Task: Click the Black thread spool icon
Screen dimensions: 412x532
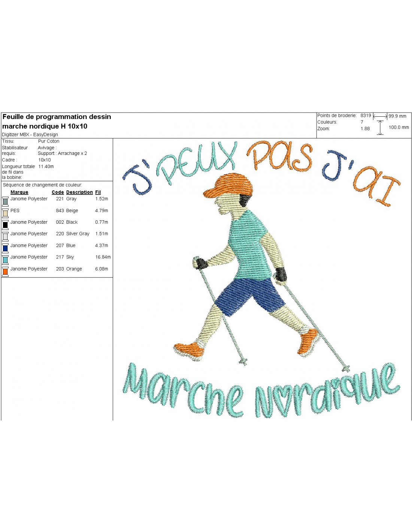Action: click(x=5, y=225)
